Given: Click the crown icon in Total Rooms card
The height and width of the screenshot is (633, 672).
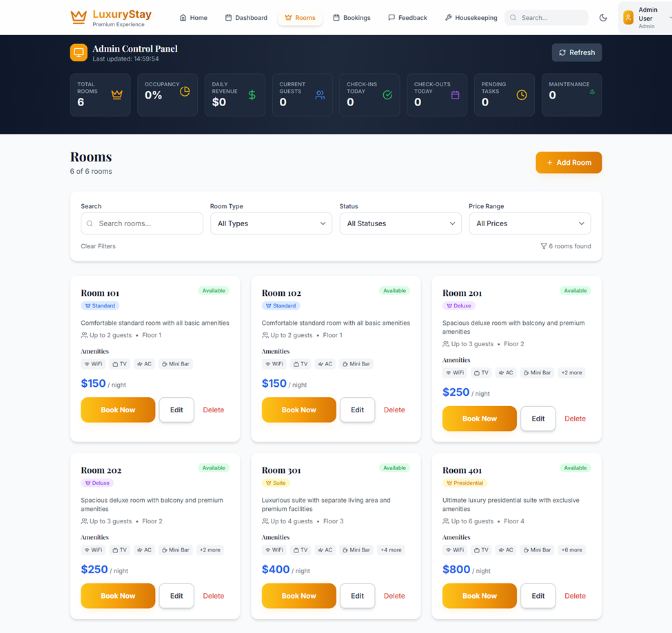Looking at the screenshot, I should coord(116,95).
